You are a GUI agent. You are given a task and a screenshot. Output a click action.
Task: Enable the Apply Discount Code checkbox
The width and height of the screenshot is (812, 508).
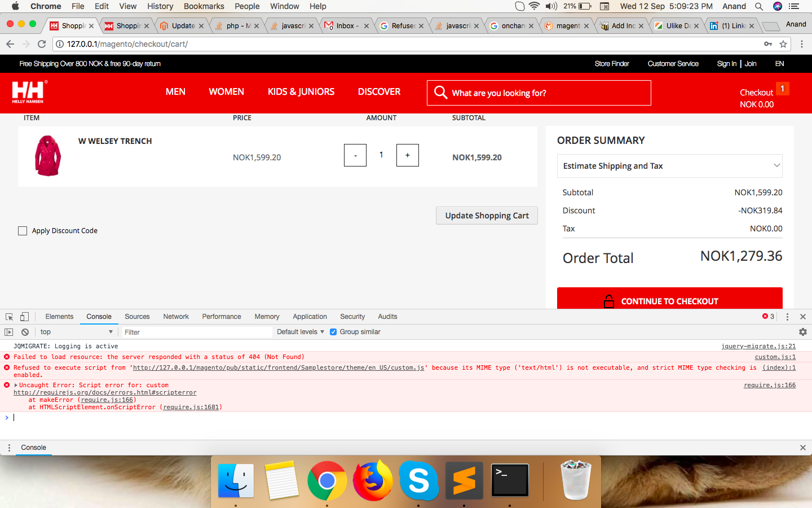click(x=22, y=230)
